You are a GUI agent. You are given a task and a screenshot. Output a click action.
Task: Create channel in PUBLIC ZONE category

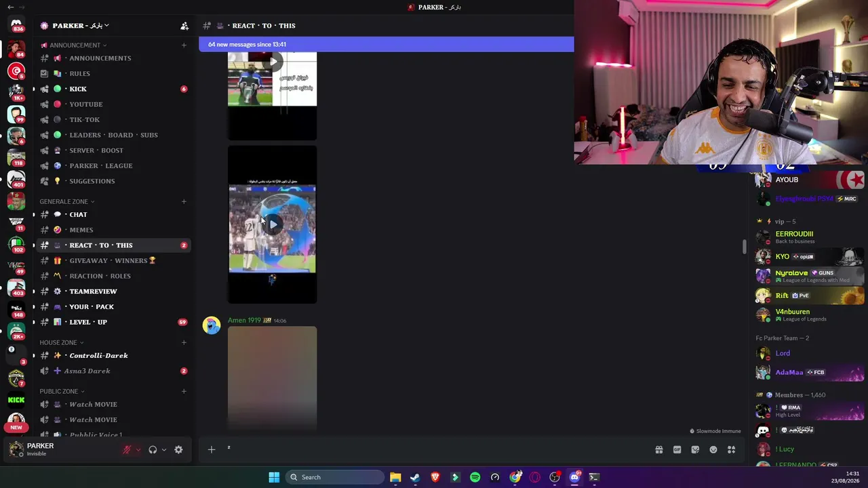[184, 391]
